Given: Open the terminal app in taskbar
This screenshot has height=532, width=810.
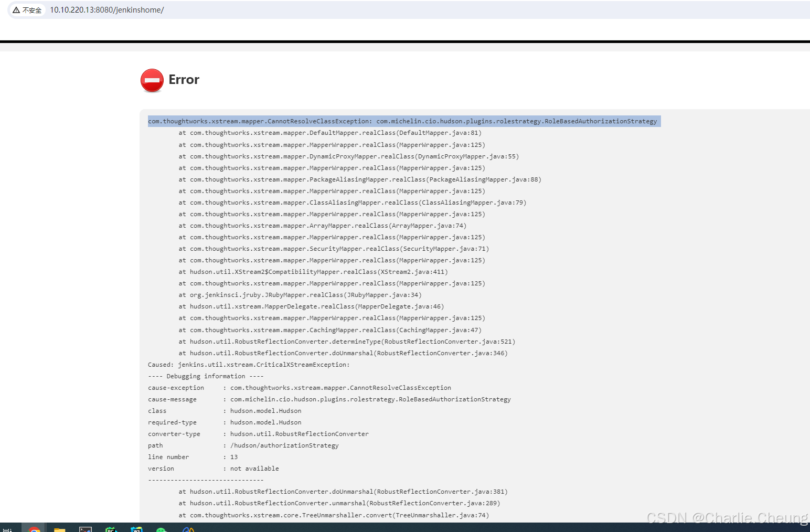Looking at the screenshot, I should click(x=86, y=529).
